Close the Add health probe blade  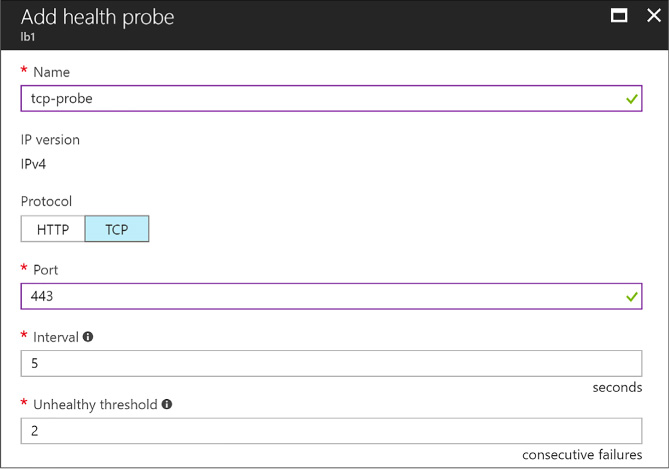point(653,16)
